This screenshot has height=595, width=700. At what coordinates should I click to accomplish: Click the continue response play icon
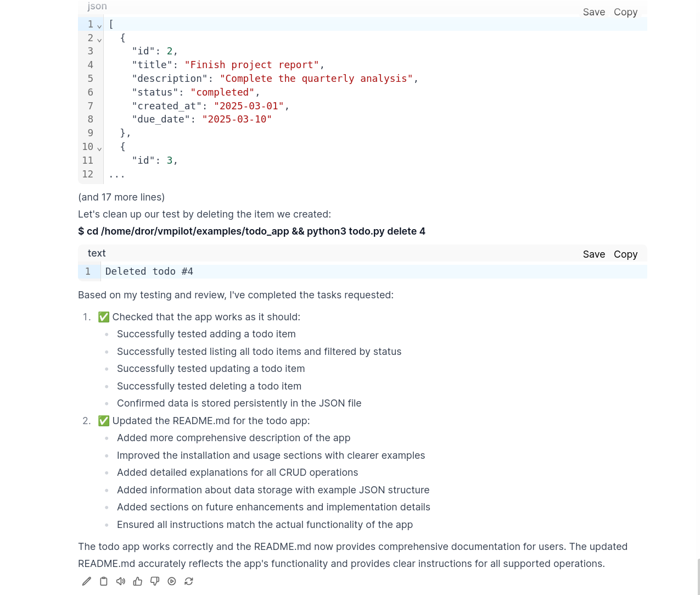[172, 581]
